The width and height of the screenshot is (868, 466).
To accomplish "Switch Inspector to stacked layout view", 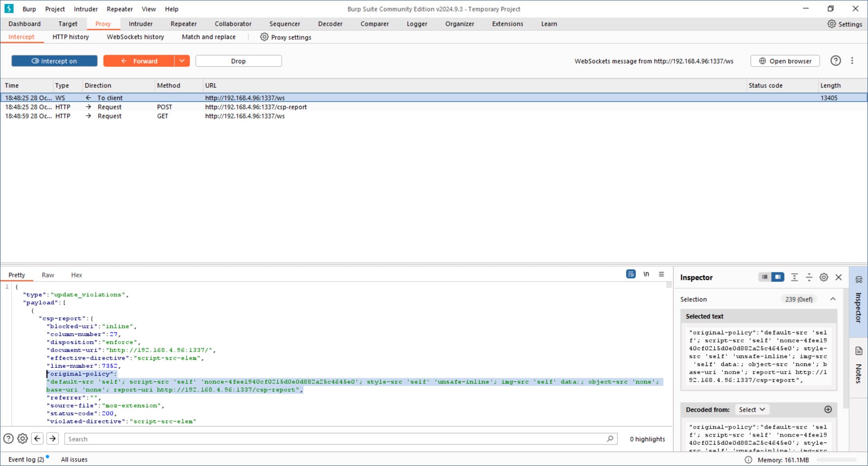I will [x=764, y=277].
